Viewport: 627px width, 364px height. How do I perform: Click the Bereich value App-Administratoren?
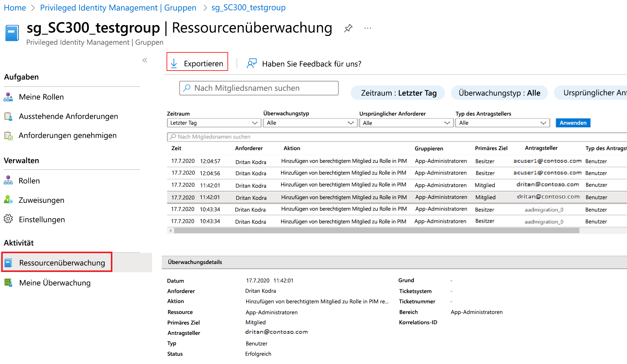click(x=476, y=312)
